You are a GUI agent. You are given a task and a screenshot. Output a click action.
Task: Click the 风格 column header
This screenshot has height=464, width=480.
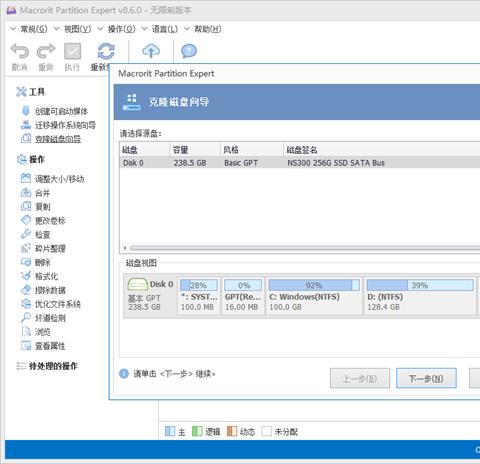click(252, 150)
